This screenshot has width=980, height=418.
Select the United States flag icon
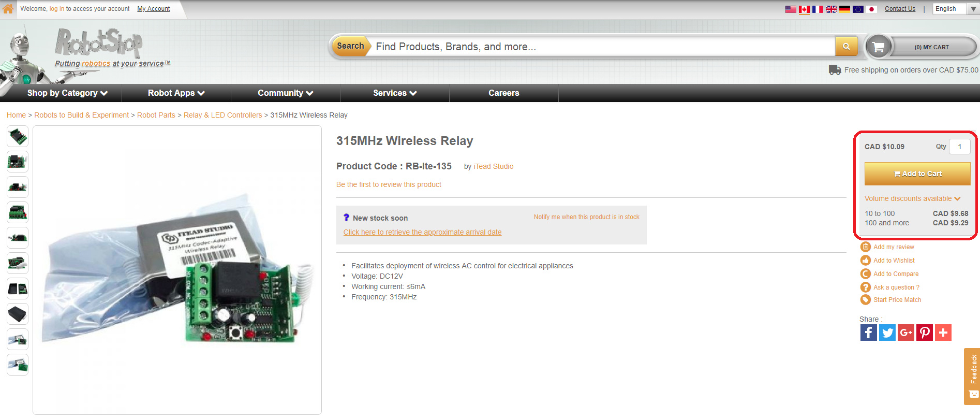[x=791, y=9]
